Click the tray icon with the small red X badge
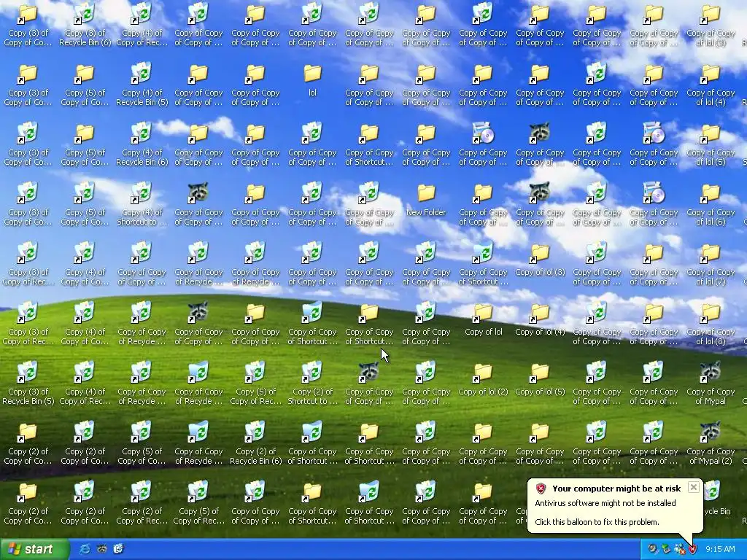 [679, 549]
